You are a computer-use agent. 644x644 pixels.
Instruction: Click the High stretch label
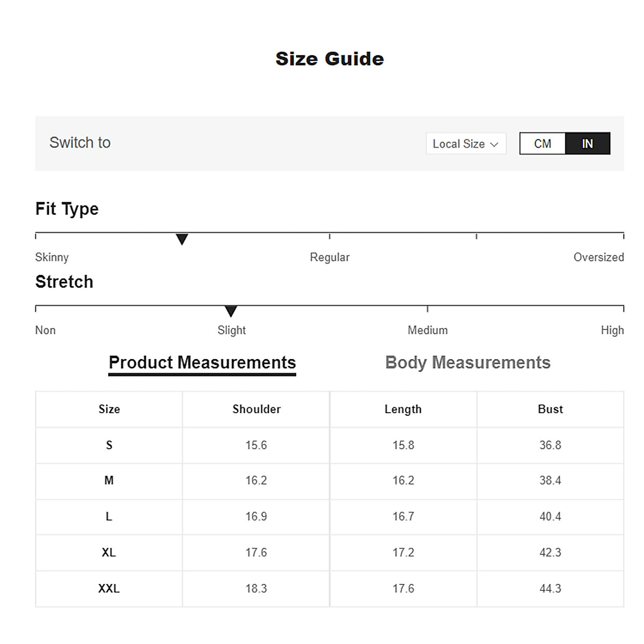[612, 330]
